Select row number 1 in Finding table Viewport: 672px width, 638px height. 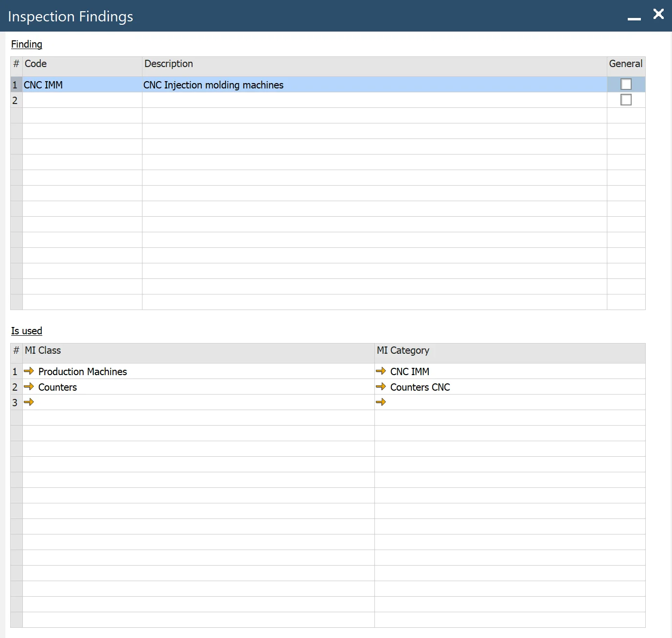point(16,85)
